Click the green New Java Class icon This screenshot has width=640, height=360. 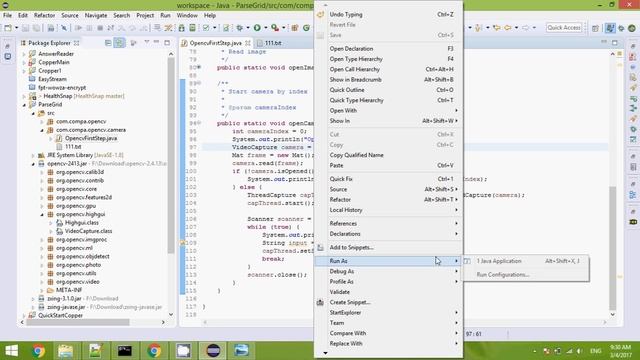click(x=307, y=28)
